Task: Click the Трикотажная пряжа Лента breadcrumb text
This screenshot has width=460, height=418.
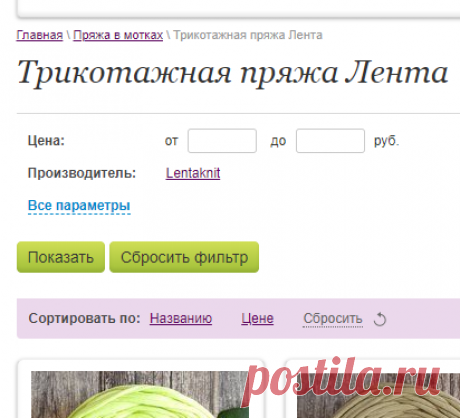Action: (x=248, y=35)
